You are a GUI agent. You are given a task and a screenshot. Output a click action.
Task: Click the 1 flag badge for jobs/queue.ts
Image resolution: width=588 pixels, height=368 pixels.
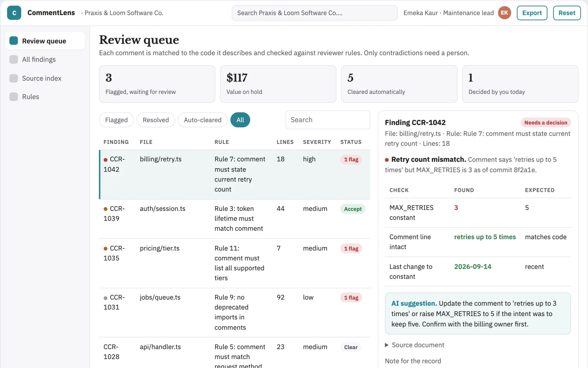pos(351,298)
